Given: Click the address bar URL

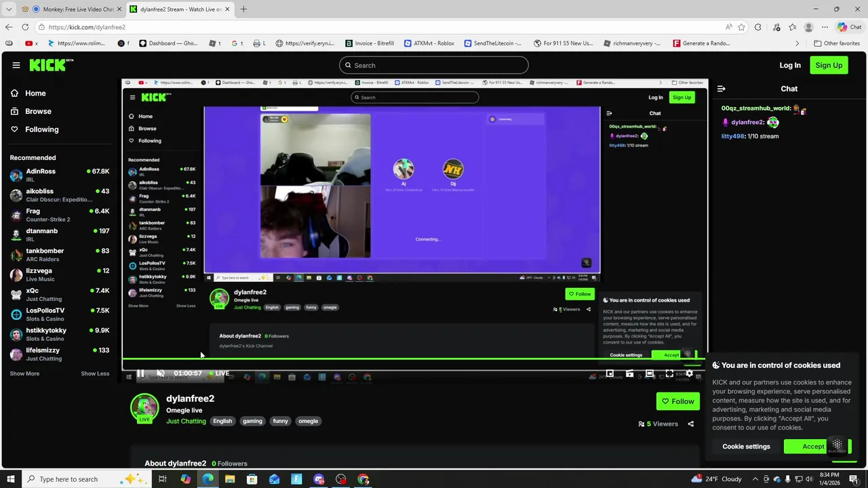Looking at the screenshot, I should (87, 27).
